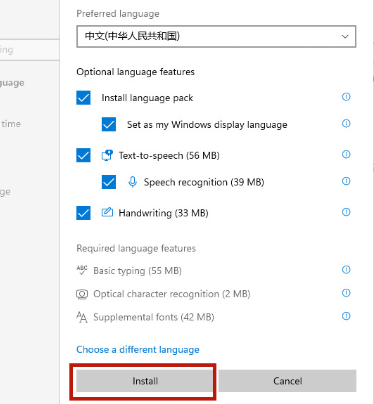
Task: Uncheck Install language pack checkbox
Action: pyautogui.click(x=83, y=98)
